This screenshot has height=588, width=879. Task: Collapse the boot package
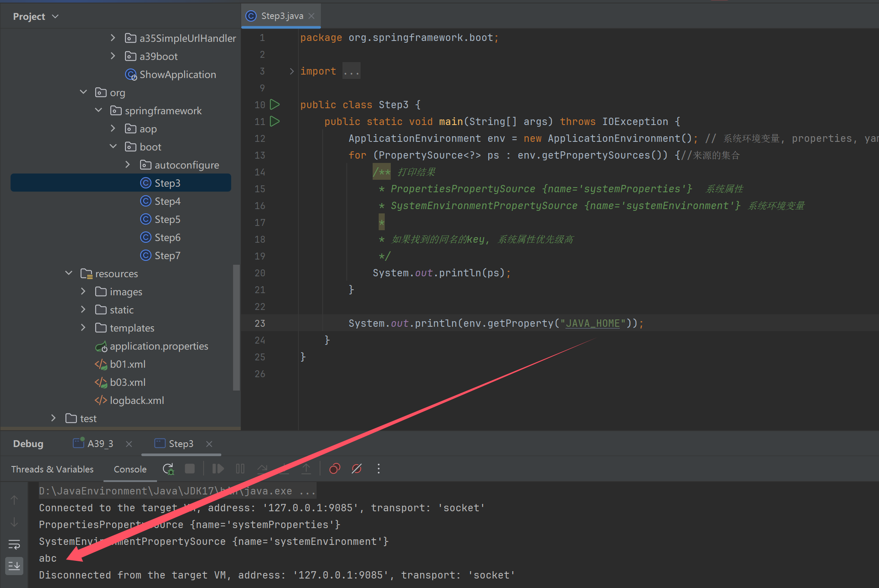tap(113, 147)
